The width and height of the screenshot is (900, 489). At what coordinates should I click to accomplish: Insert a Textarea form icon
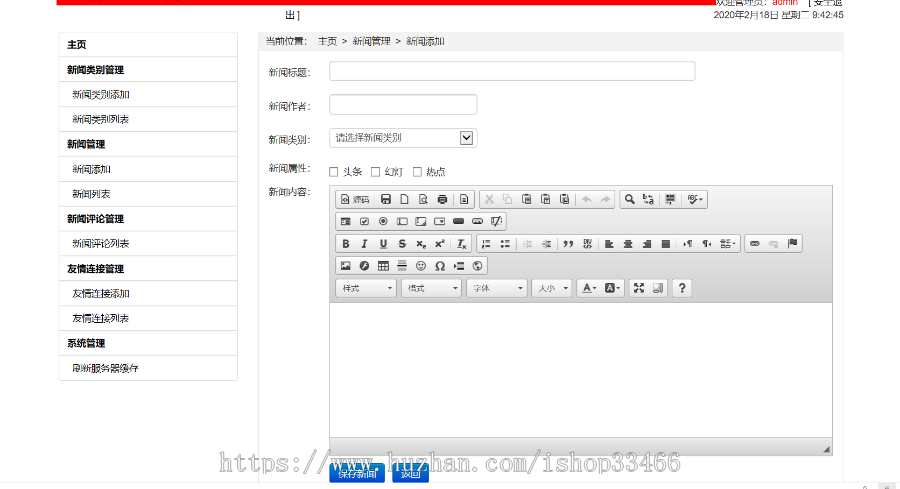[421, 222]
